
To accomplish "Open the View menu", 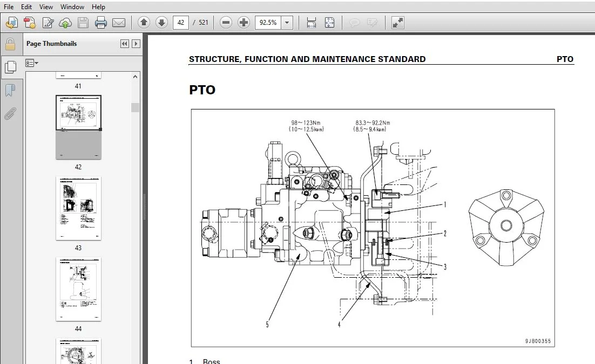I will point(46,7).
